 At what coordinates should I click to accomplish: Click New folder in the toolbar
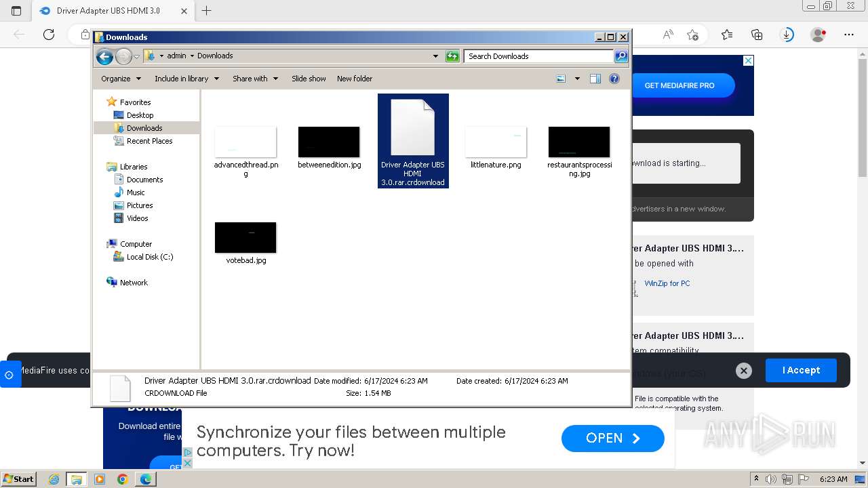click(355, 79)
